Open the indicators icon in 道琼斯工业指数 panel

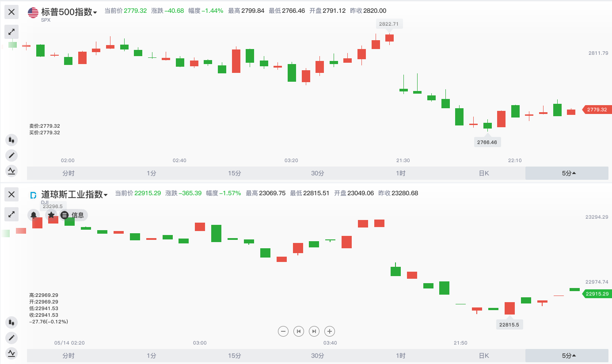[x=11, y=353]
